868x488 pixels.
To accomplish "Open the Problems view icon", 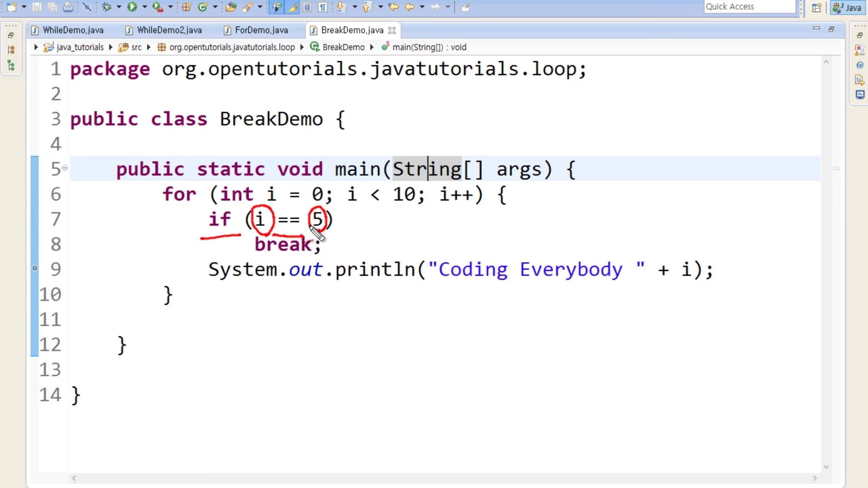I will (x=860, y=50).
